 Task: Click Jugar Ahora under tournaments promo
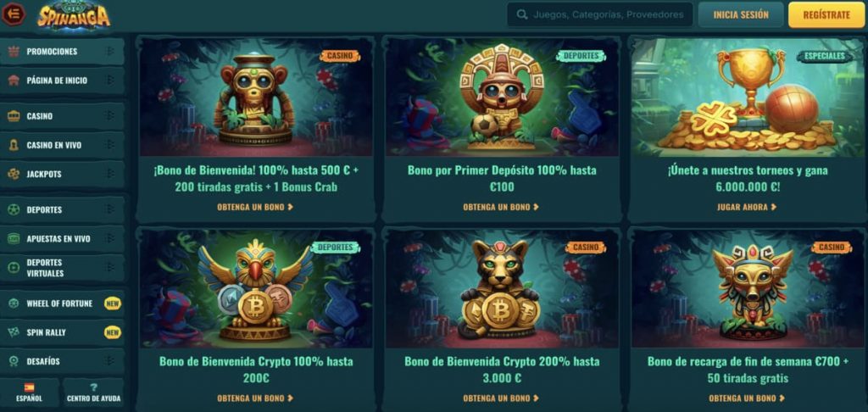(x=747, y=207)
